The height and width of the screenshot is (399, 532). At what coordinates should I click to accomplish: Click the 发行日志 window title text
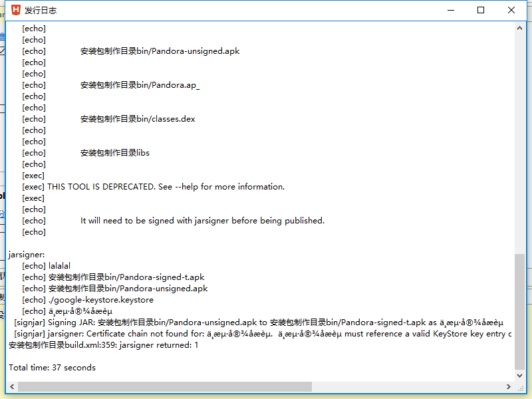[x=41, y=11]
